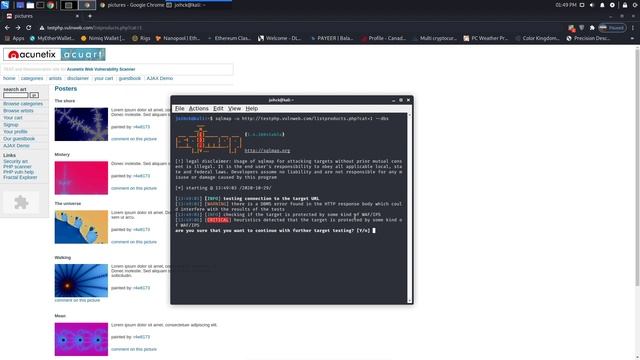Click The universe poster thumbnail
The image size is (640, 360).
click(81, 227)
